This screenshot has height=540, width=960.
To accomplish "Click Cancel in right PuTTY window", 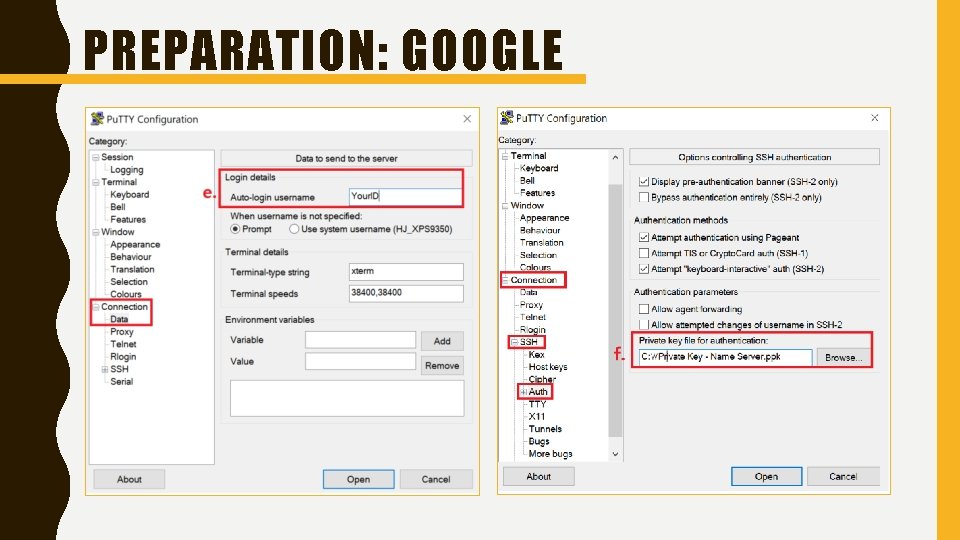I will [x=843, y=476].
